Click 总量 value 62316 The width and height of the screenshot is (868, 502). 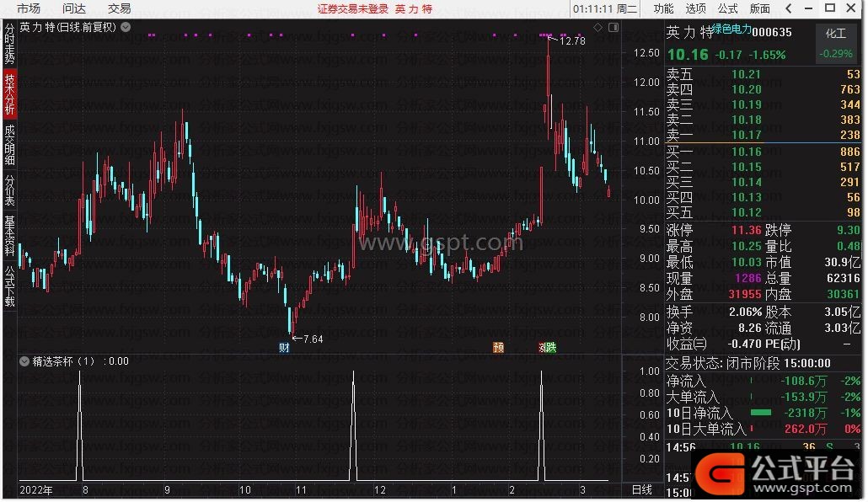pyautogui.click(x=843, y=278)
